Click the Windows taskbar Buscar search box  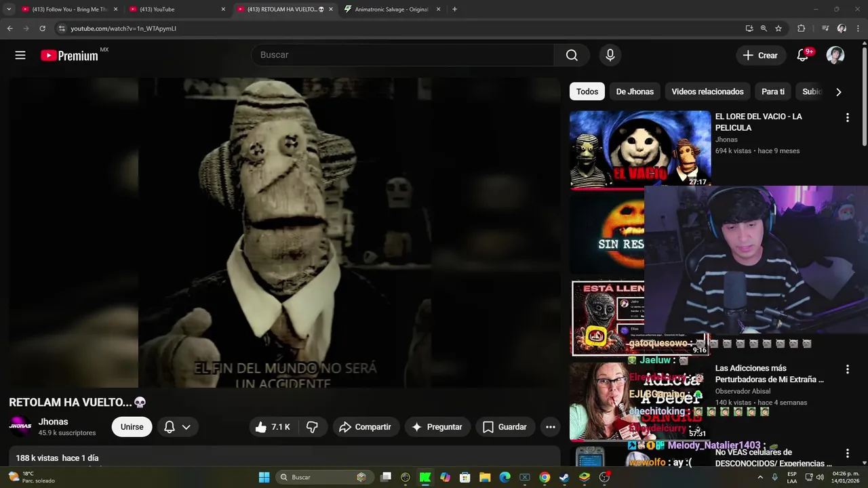323,477
